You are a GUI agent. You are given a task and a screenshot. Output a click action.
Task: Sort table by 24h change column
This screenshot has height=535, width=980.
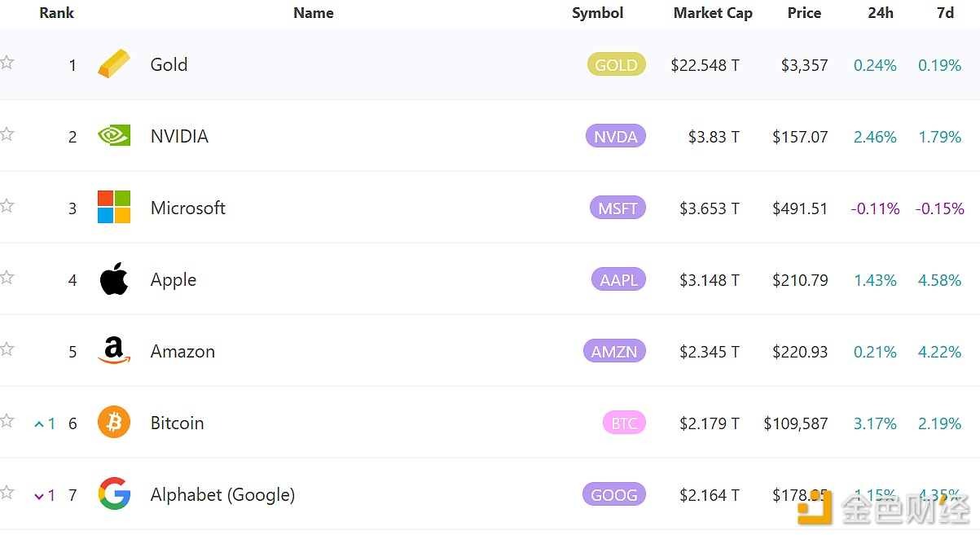[880, 13]
